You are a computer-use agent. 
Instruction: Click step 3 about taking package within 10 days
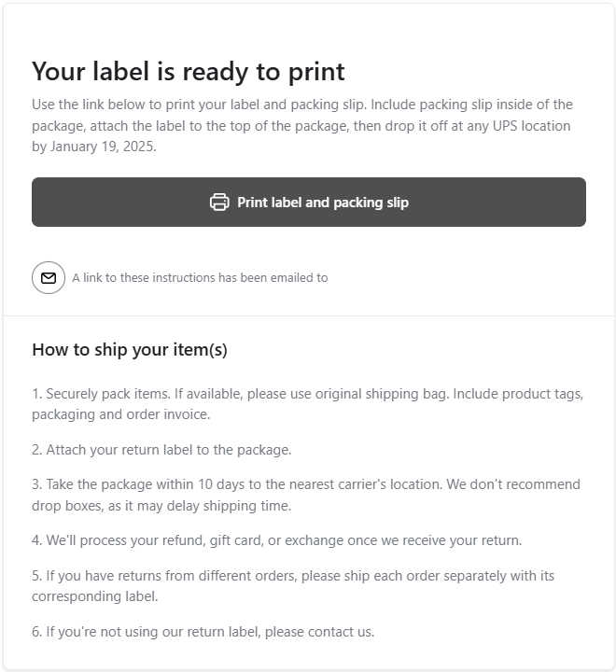(280, 484)
